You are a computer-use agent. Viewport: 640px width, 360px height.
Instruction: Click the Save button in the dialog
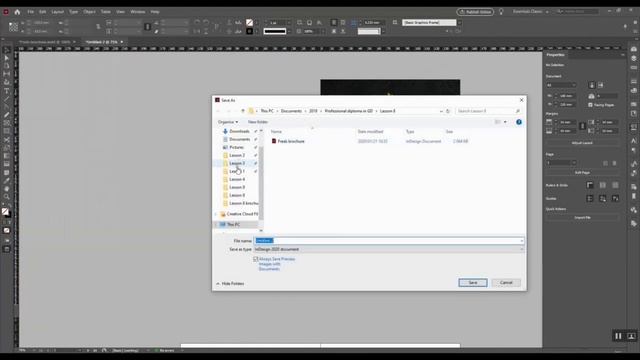[x=473, y=282]
